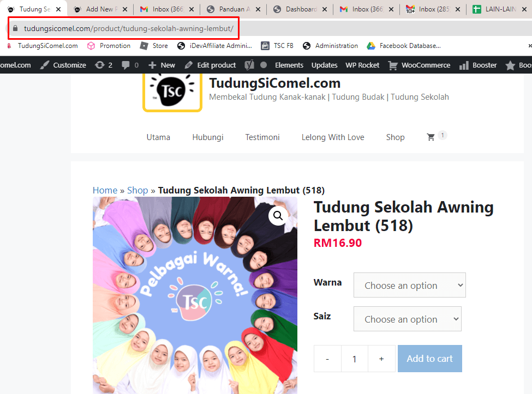Screen dimensions: 532x394
Task: Open Elements in the admin bar
Action: (x=289, y=65)
